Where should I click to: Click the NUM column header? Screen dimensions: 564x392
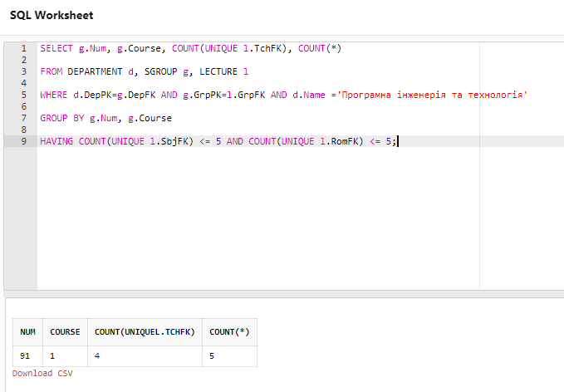pyautogui.click(x=28, y=332)
